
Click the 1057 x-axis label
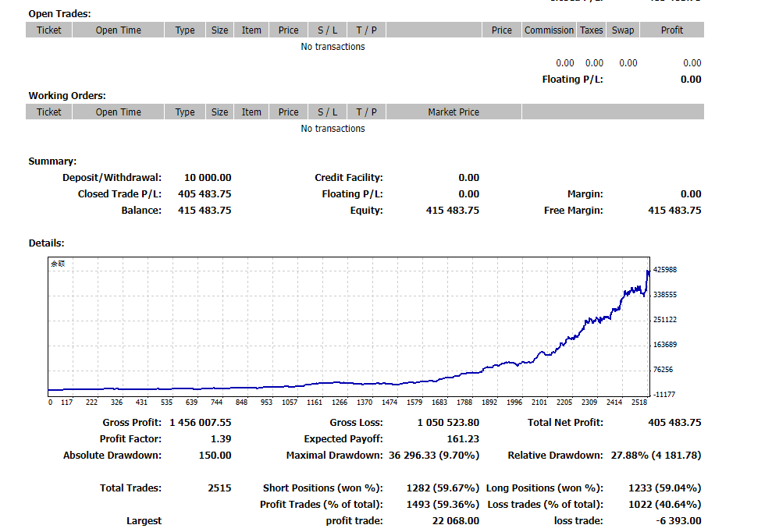[290, 402]
